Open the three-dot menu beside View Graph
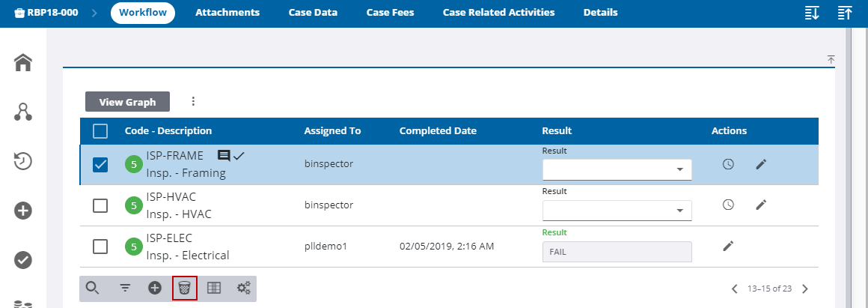 click(x=193, y=101)
